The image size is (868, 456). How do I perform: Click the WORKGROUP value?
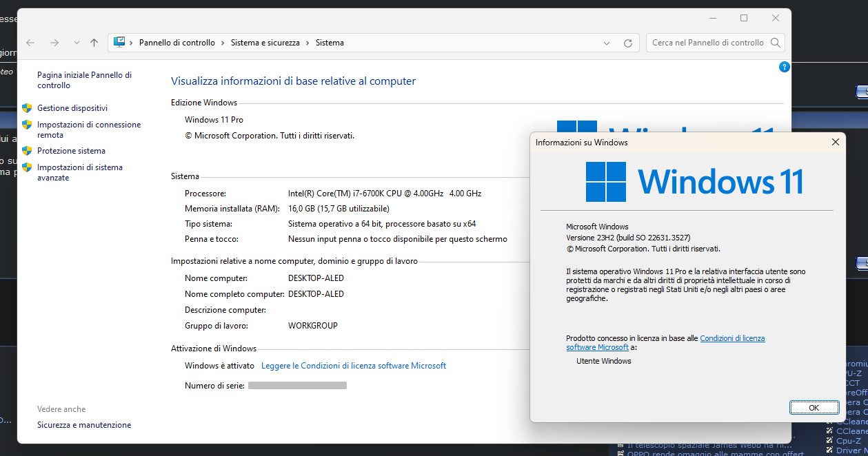click(x=313, y=326)
